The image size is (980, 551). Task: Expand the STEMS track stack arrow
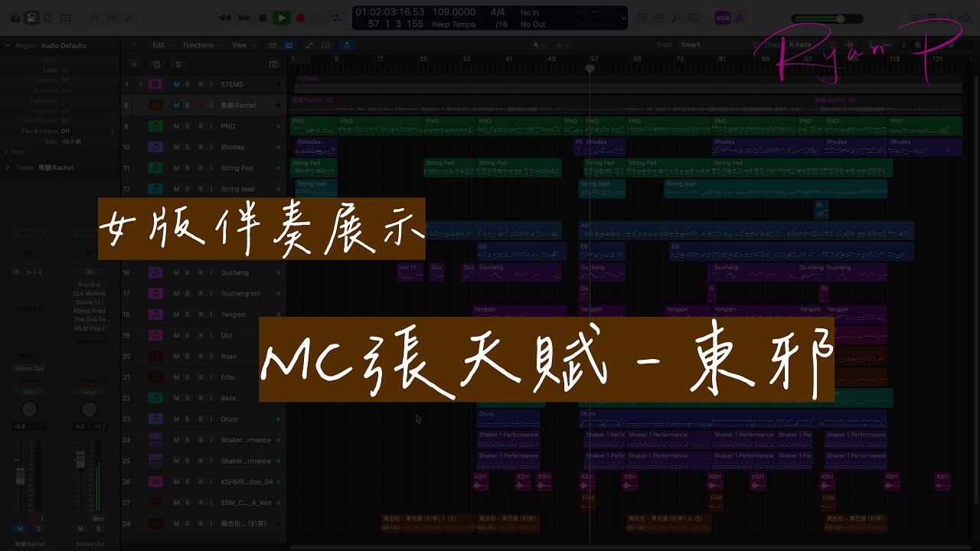click(140, 84)
